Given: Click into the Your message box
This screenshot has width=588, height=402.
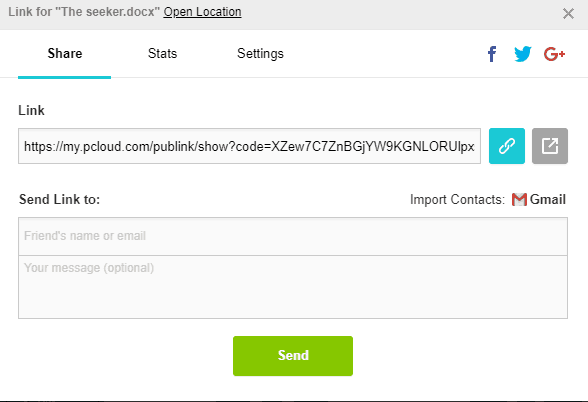Looking at the screenshot, I should tap(293, 287).
